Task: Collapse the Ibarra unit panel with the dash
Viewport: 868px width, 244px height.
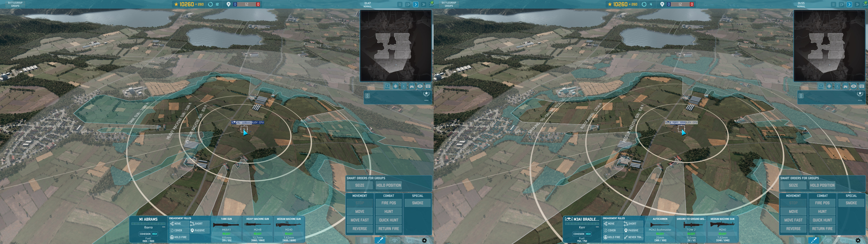Action: pyautogui.click(x=163, y=227)
